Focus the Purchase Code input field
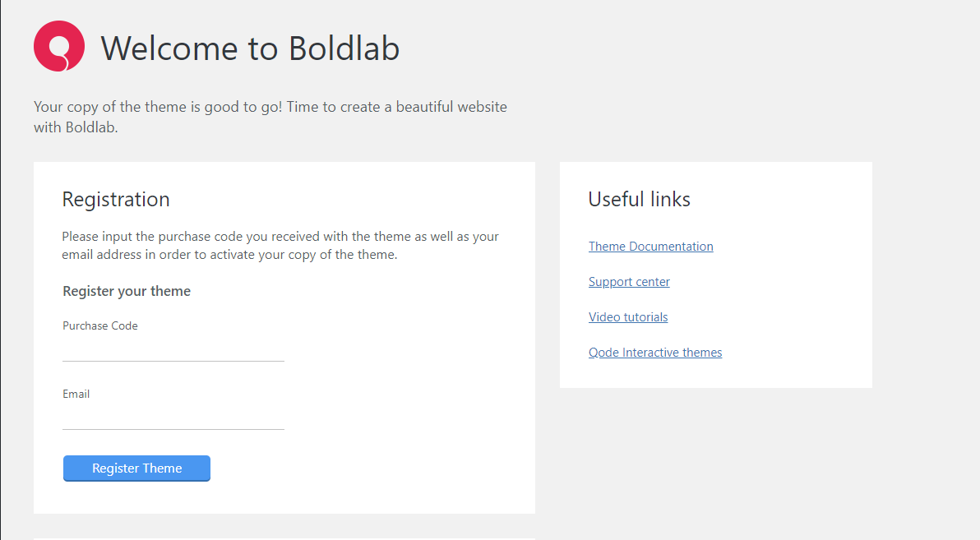This screenshot has height=540, width=980. pos(173,351)
